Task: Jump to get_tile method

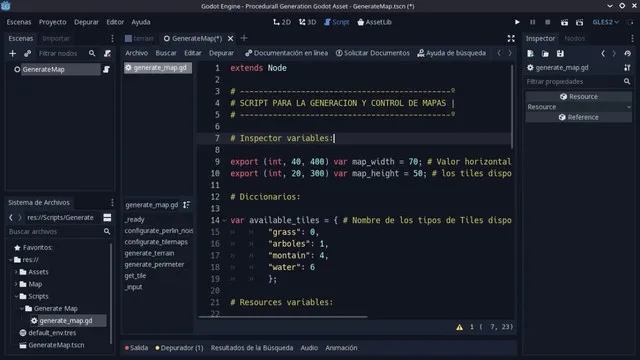Action: pos(135,276)
